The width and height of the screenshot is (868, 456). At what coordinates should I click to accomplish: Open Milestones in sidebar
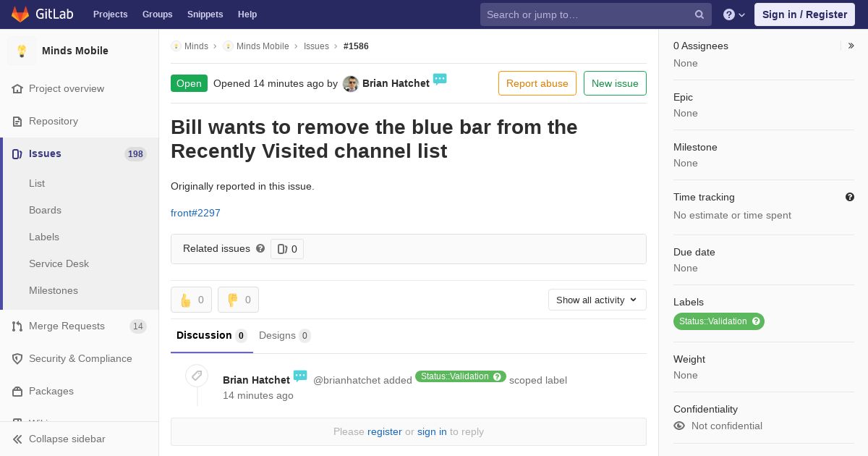click(x=54, y=290)
